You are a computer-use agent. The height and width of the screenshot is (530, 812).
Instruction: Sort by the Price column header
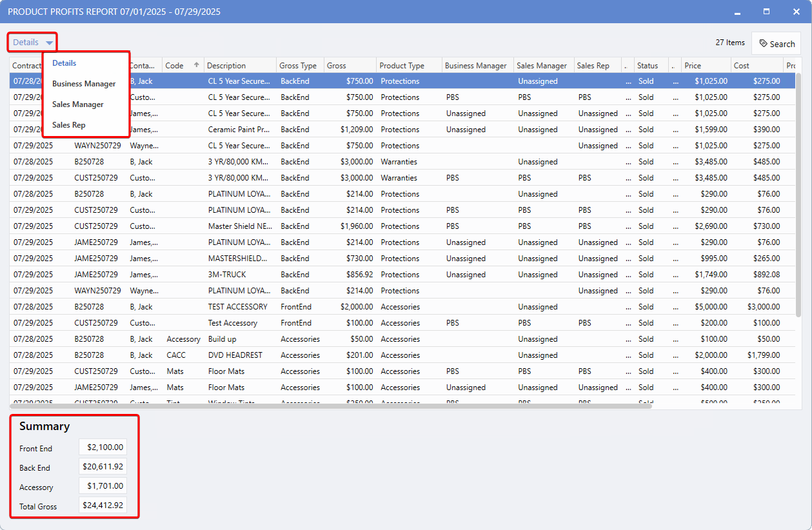point(693,66)
